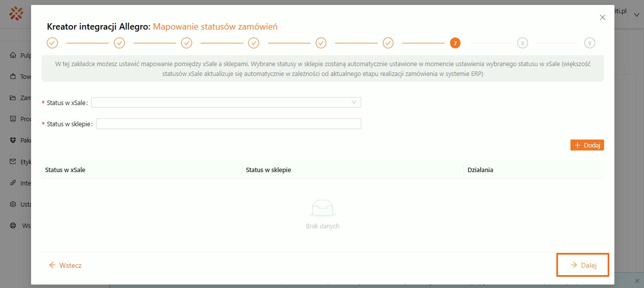644x288 pixels.
Task: Click the home icon for Pulpit
Action: (13, 55)
